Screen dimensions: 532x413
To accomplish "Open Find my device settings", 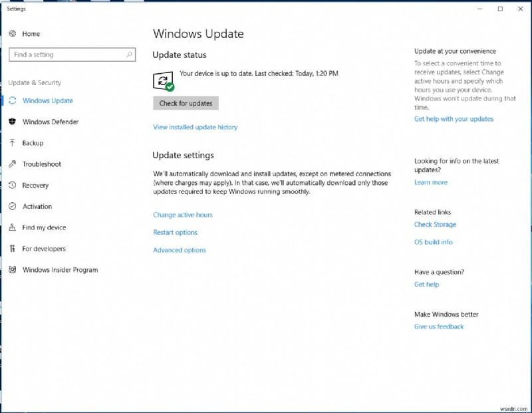I will (x=44, y=227).
